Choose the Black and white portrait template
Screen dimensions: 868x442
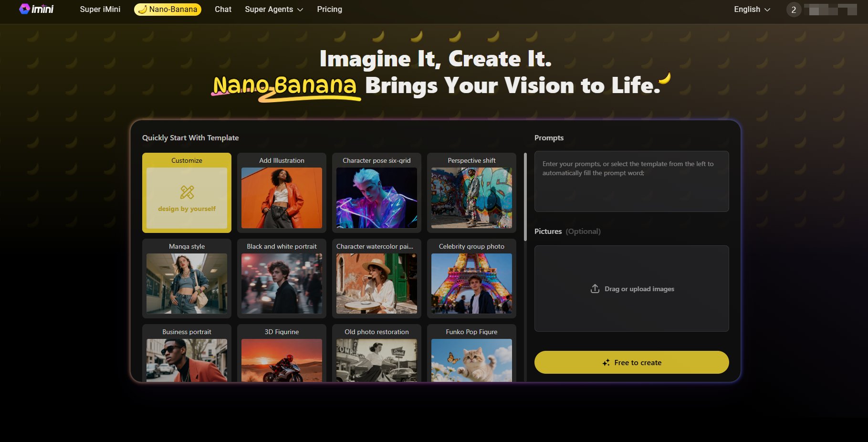click(x=282, y=278)
